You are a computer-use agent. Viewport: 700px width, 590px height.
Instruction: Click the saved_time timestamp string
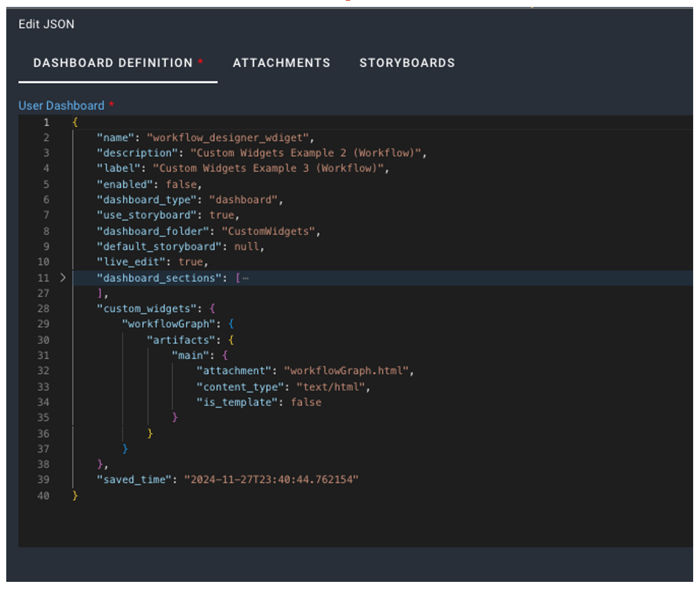tap(270, 480)
